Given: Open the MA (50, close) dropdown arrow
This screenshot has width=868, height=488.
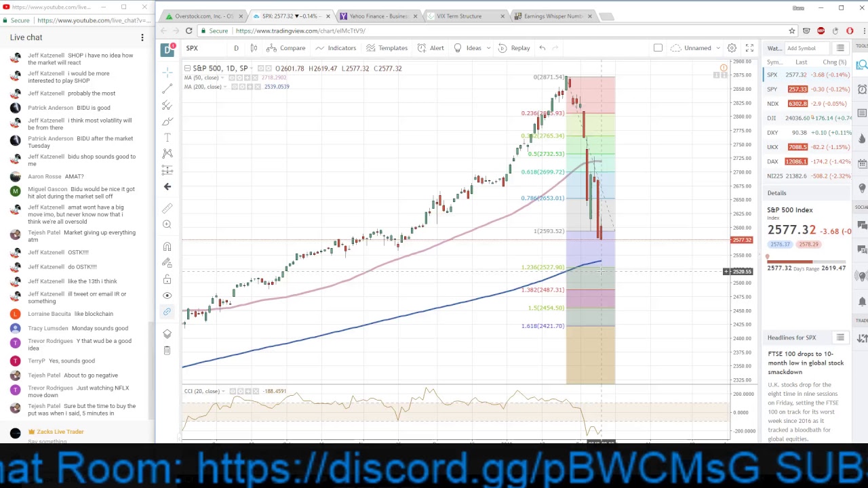Looking at the screenshot, I should (223, 78).
